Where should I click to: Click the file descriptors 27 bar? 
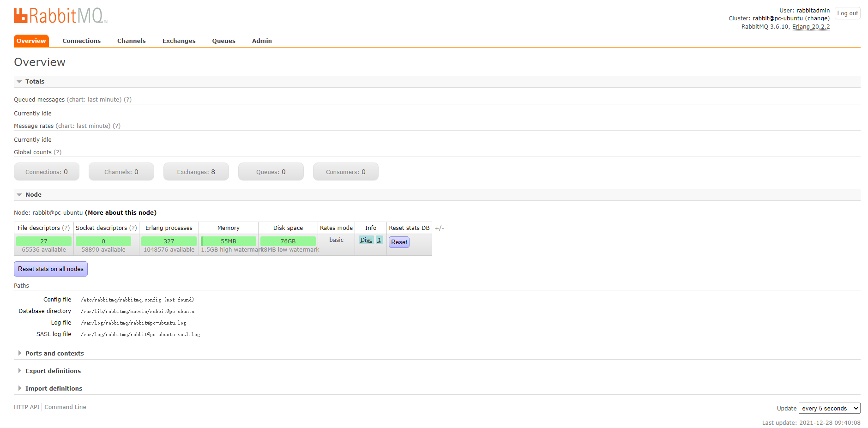44,241
